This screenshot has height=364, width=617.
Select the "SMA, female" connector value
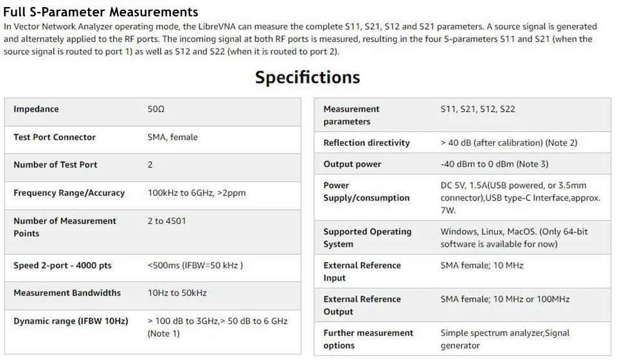[x=172, y=137]
